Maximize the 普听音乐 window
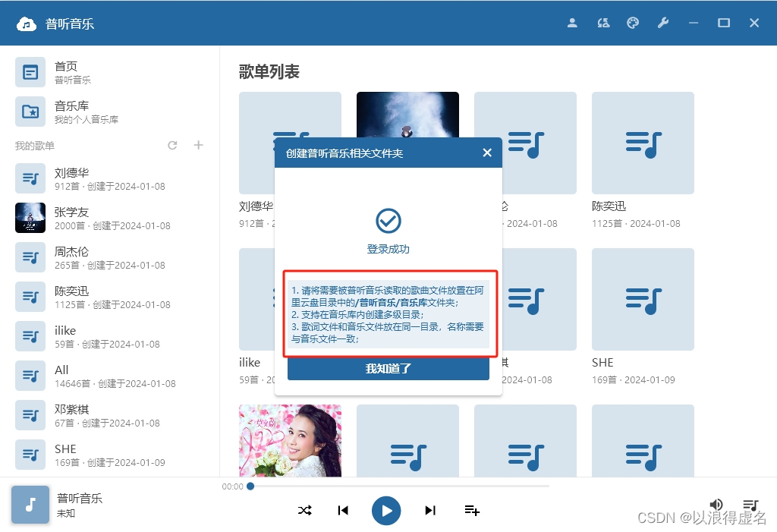 [723, 23]
